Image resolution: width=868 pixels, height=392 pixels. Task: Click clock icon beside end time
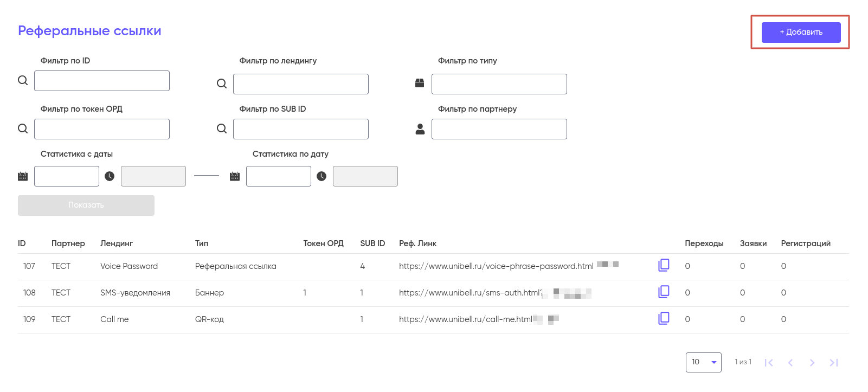322,176
